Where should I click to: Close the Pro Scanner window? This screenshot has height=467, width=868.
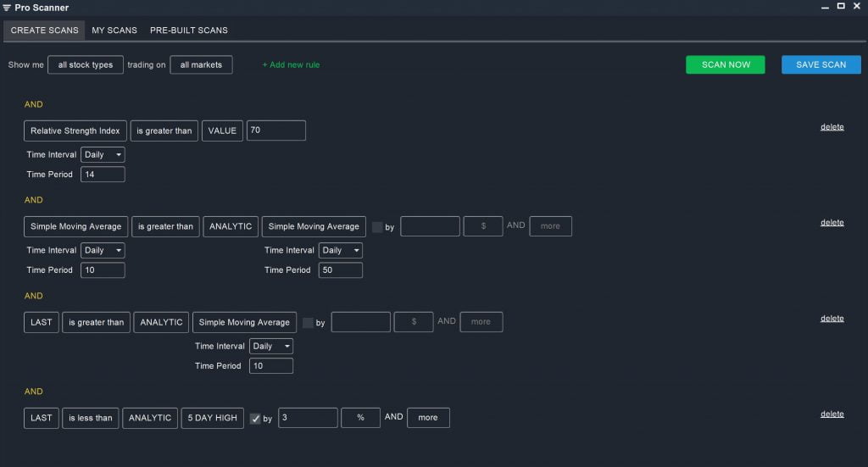pyautogui.click(x=857, y=7)
